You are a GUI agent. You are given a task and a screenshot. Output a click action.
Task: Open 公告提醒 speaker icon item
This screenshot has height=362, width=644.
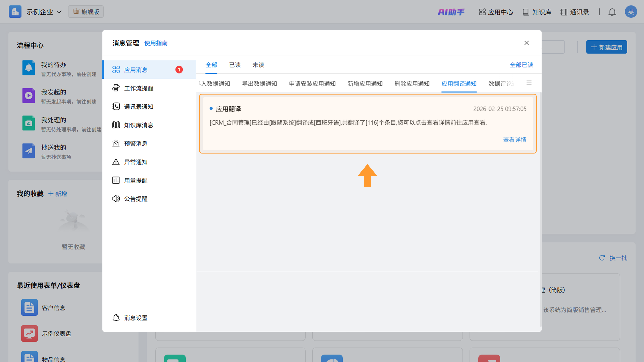pyautogui.click(x=136, y=199)
